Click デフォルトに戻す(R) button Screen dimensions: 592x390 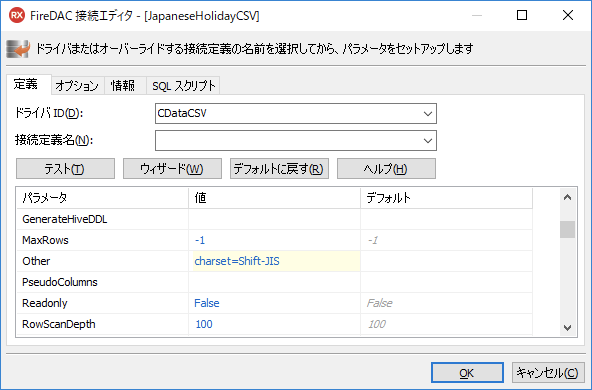pyautogui.click(x=279, y=168)
